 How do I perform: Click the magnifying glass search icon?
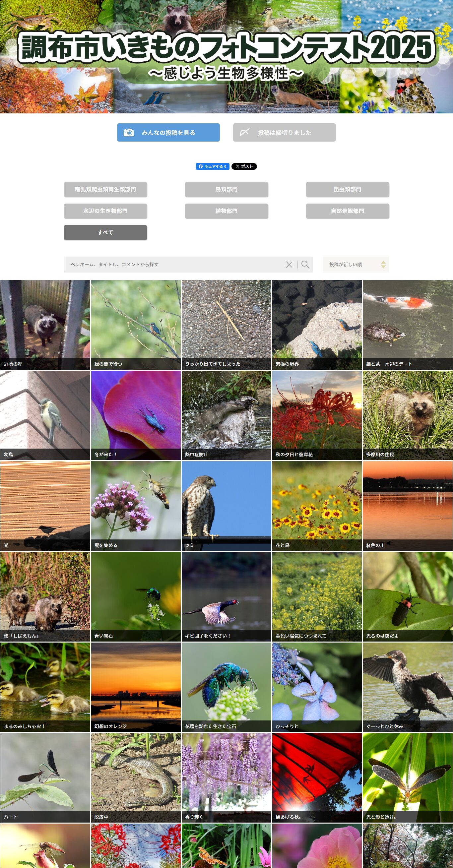pyautogui.click(x=305, y=265)
